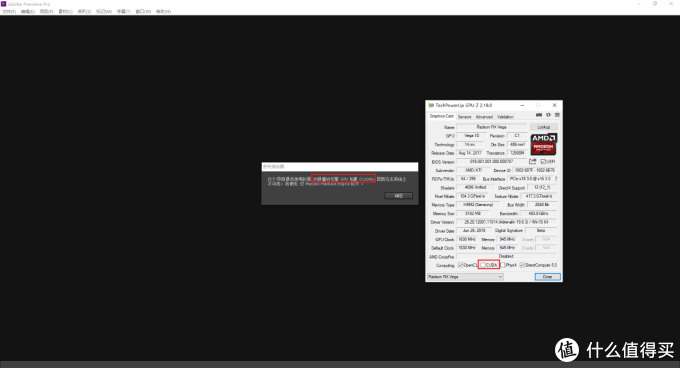This screenshot has width=680, height=368.
Task: Click the Shaders value 4096 Unified
Action: point(475,187)
